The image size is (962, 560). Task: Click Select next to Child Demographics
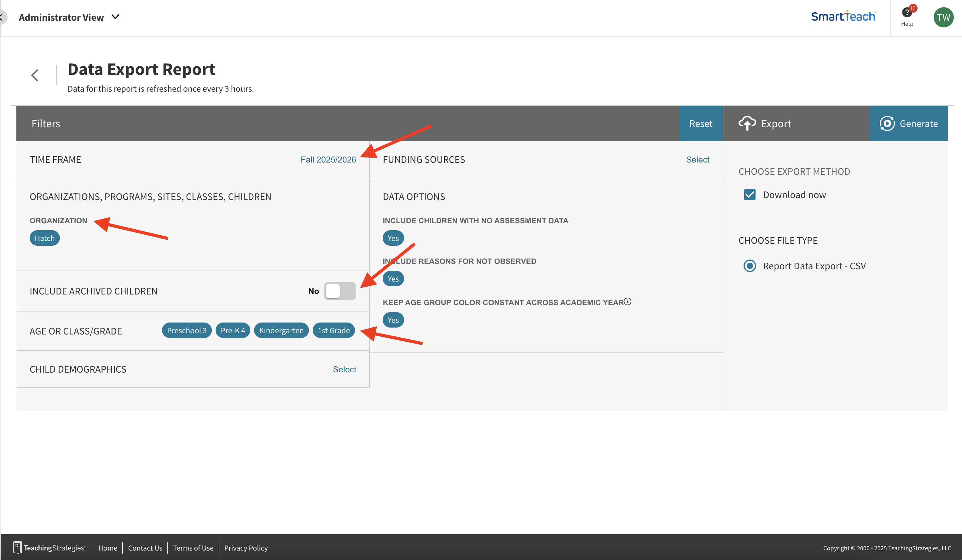(344, 369)
